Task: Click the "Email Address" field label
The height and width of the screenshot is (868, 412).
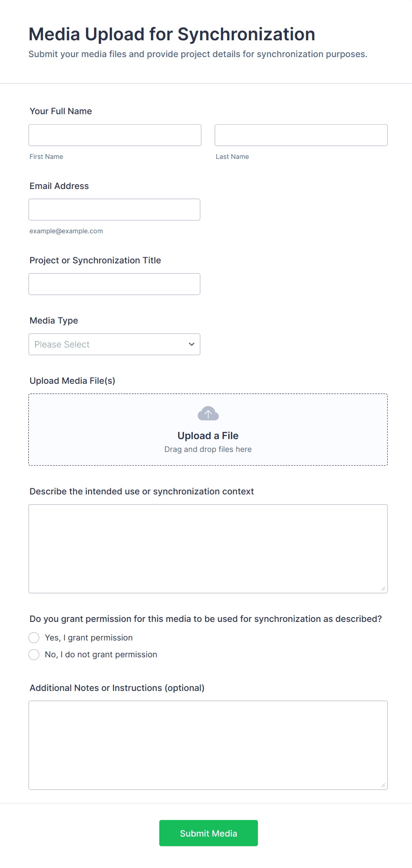Action: [x=59, y=186]
